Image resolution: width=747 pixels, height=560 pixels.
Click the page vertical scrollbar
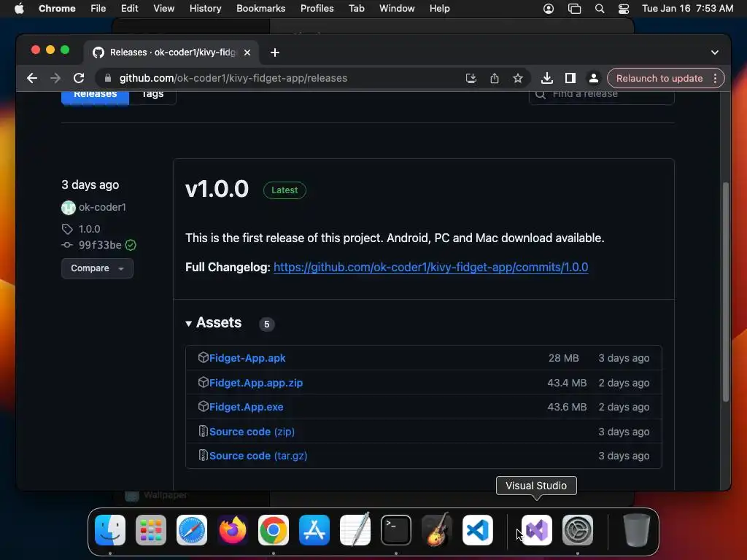coord(726,292)
